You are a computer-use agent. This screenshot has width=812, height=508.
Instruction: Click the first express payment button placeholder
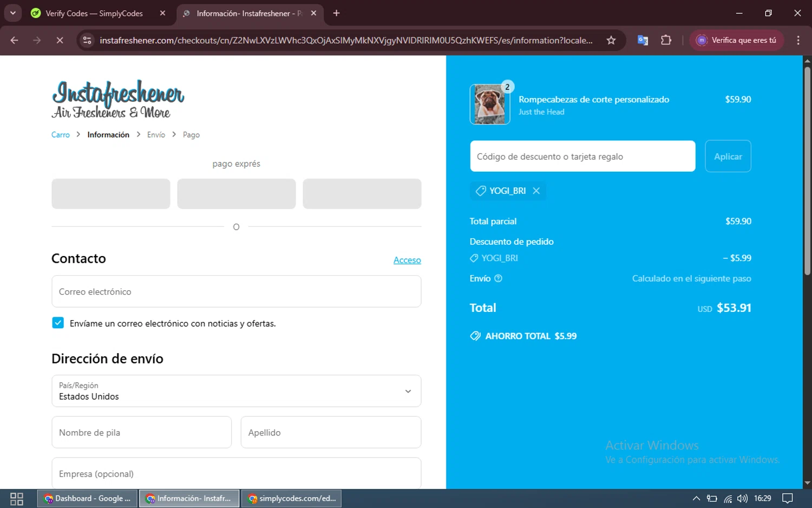(111, 194)
